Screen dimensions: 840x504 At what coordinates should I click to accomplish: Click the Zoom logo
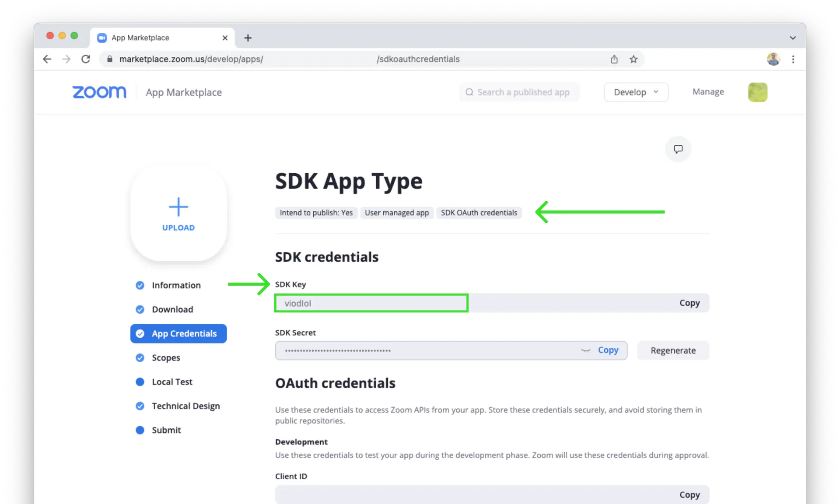click(x=99, y=92)
